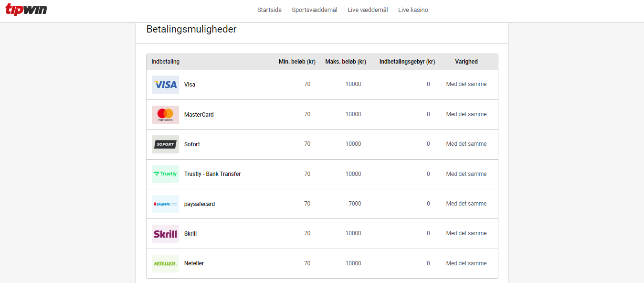Click the Betalingsmuligheder heading
The height and width of the screenshot is (283, 644).
point(191,29)
